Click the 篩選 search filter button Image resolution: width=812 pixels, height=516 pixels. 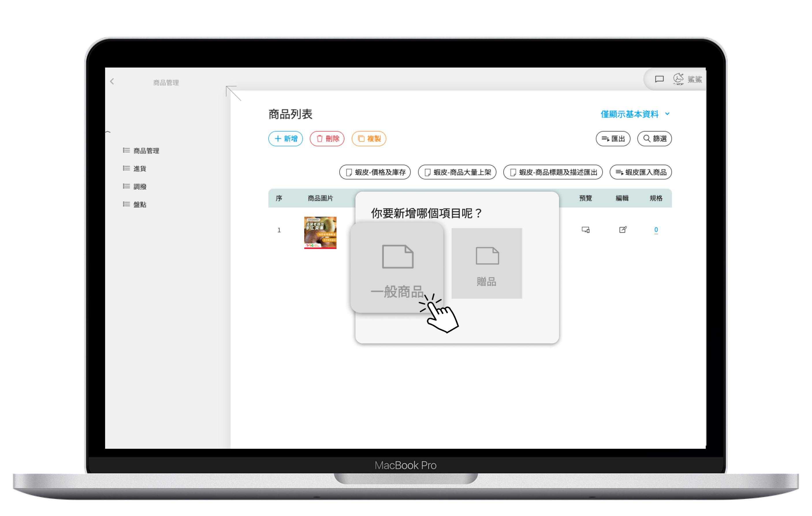(654, 139)
